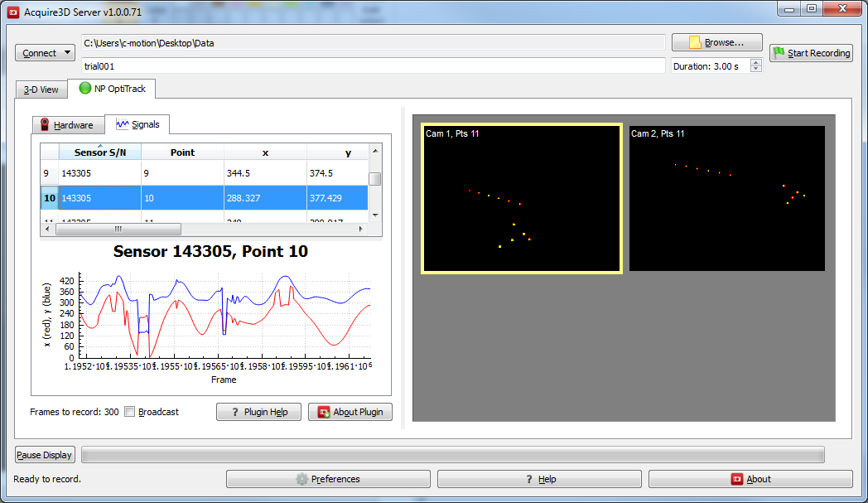Click the table's horizontal scroll right arrow

tap(361, 229)
